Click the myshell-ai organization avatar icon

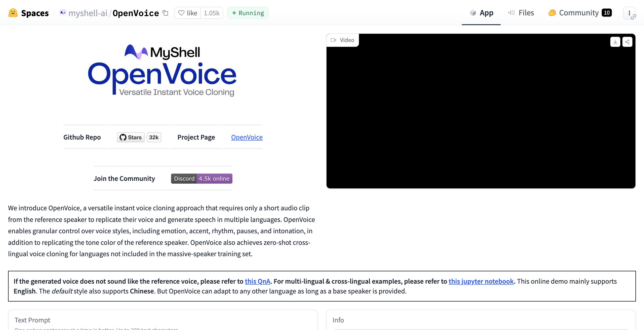pos(63,13)
